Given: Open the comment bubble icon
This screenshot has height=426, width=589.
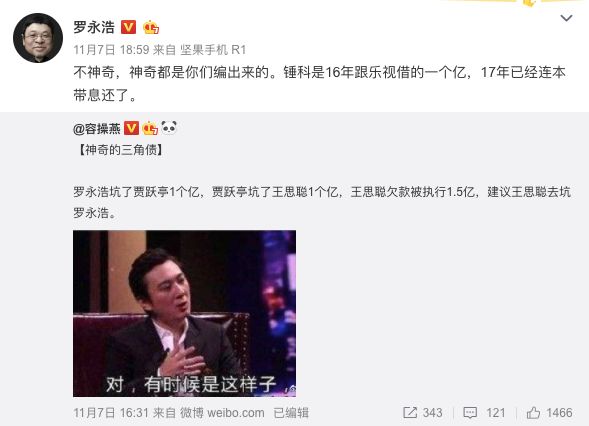Looking at the screenshot, I should tap(470, 413).
